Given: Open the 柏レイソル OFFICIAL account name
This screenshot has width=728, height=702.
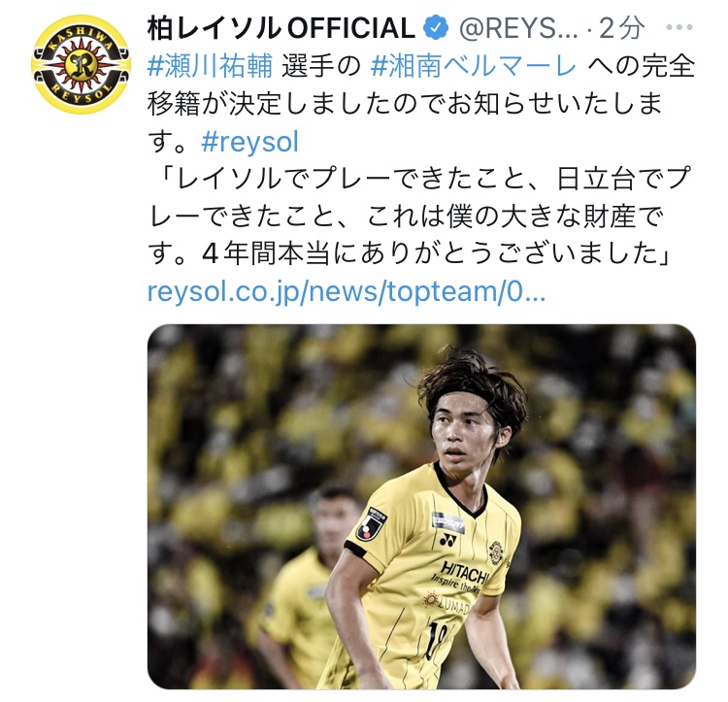Looking at the screenshot, I should tap(281, 28).
